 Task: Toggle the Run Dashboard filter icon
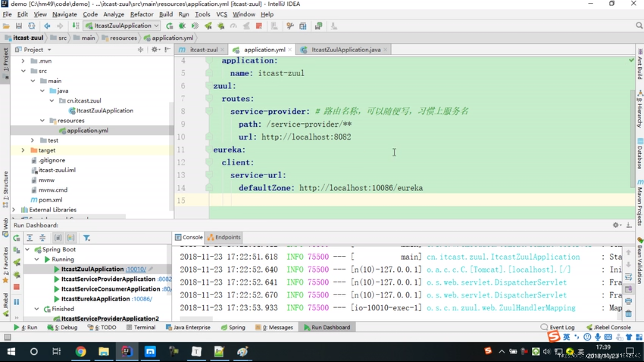87,238
